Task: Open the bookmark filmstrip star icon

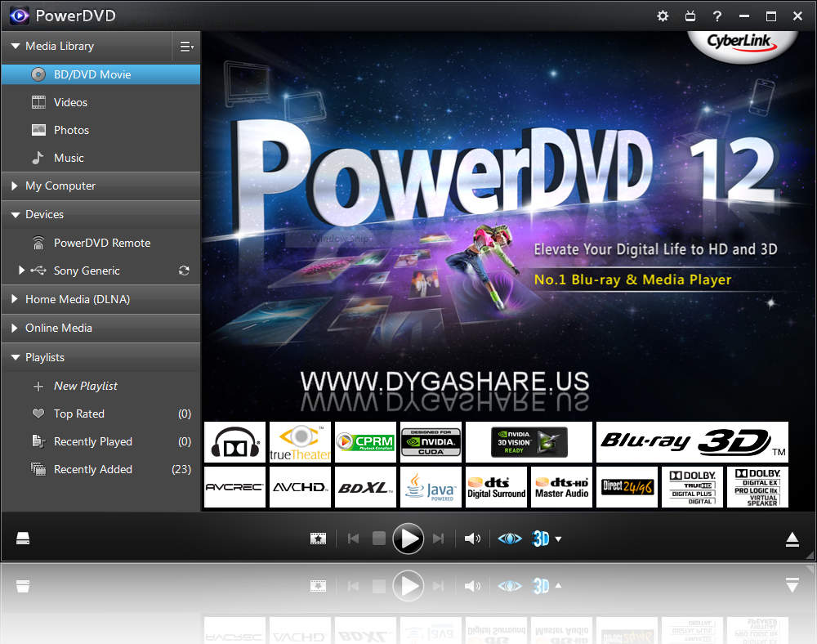Action: [x=318, y=539]
